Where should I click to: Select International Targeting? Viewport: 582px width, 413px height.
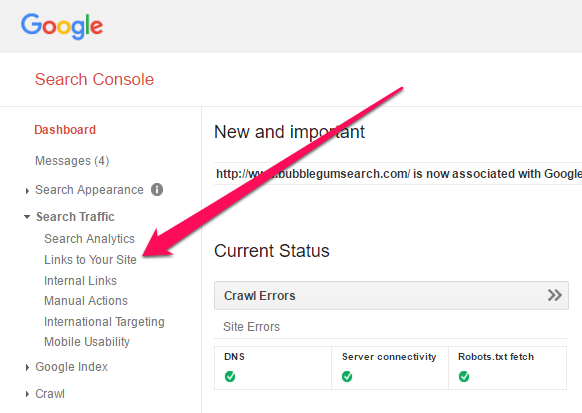[104, 322]
